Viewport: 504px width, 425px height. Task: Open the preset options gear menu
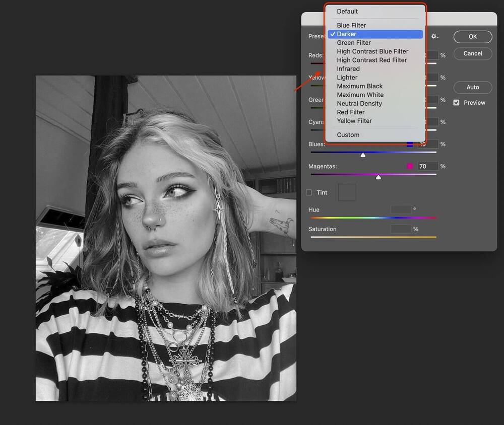pyautogui.click(x=434, y=36)
